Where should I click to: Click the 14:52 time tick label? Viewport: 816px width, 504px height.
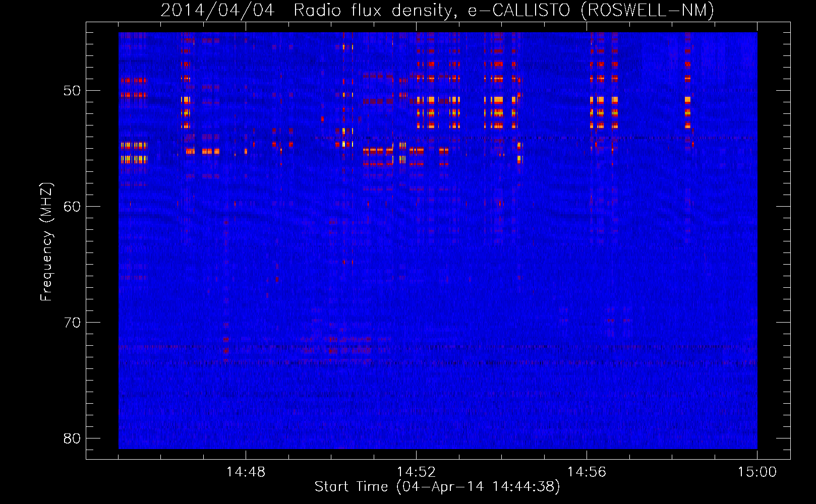tap(416, 472)
